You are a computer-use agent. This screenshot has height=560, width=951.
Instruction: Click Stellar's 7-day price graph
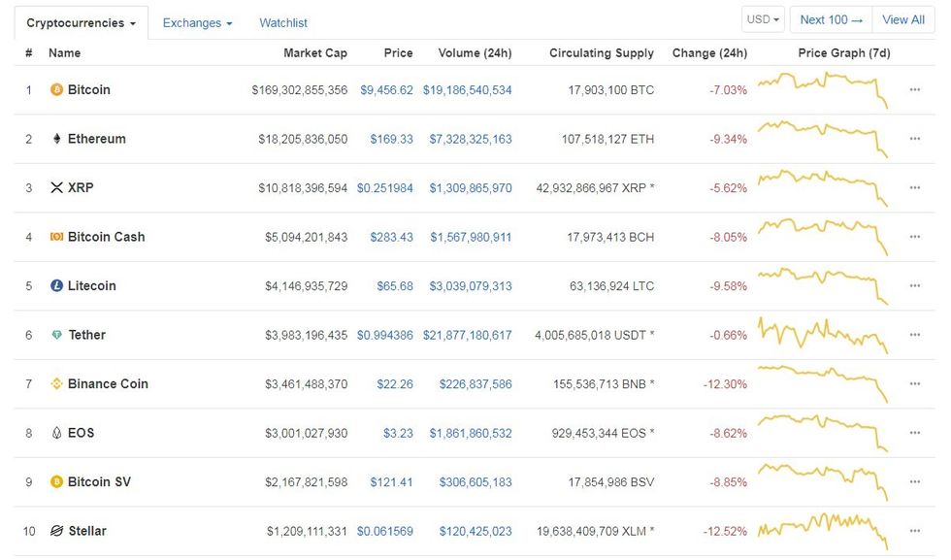tap(824, 531)
